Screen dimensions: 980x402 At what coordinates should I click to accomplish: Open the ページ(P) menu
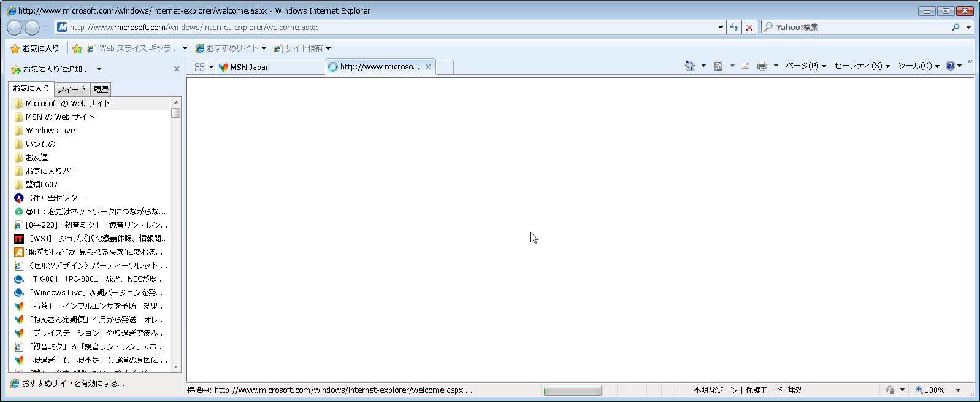tap(806, 66)
